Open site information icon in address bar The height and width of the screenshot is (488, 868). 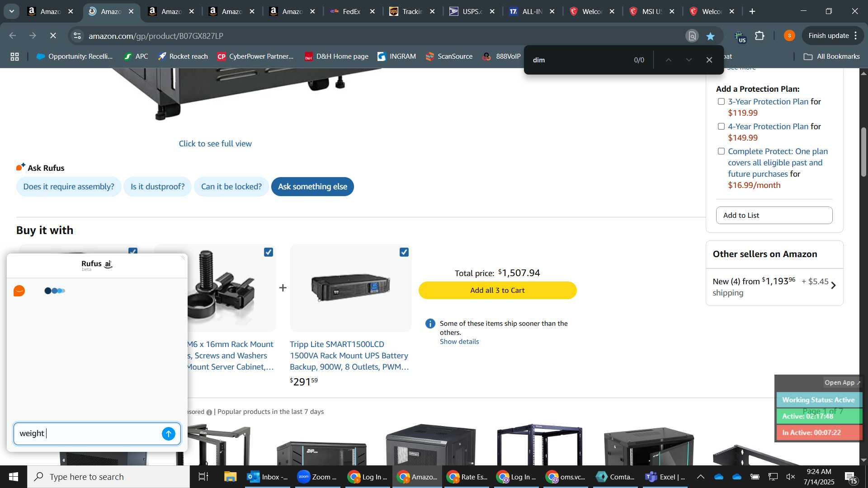[x=77, y=36]
